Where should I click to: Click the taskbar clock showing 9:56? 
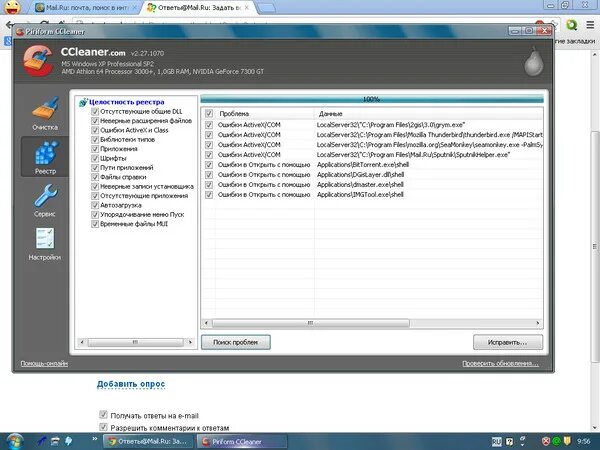(584, 441)
